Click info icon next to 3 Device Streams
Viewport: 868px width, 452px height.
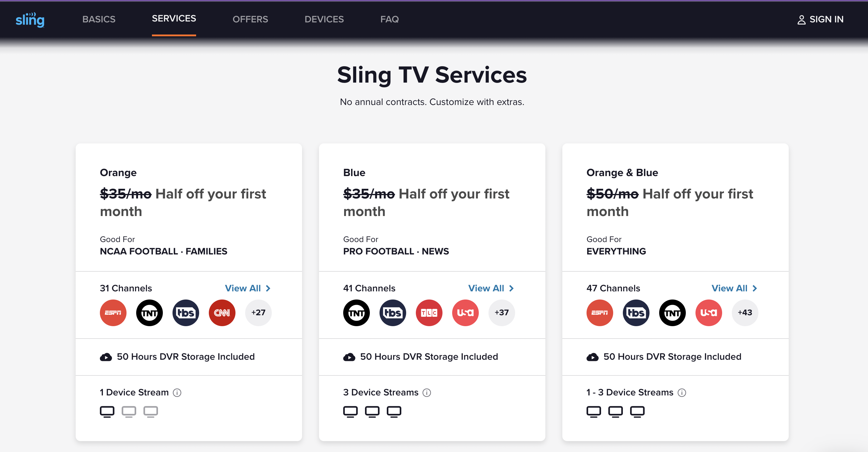coord(427,392)
